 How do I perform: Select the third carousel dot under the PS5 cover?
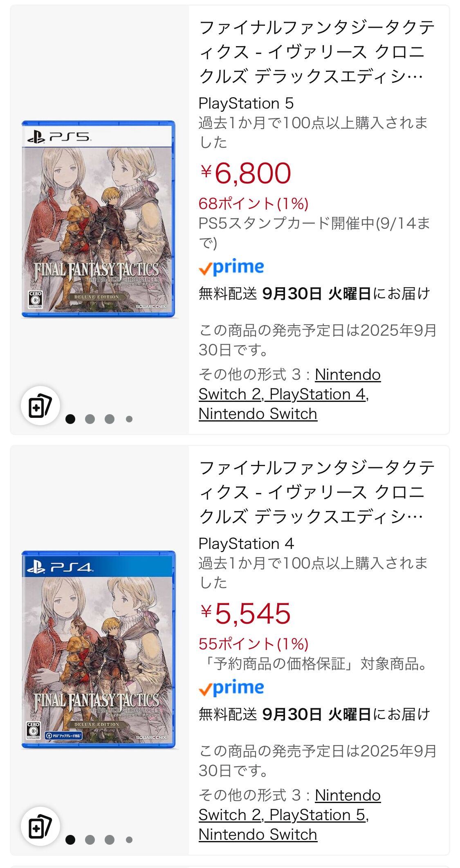pyautogui.click(x=110, y=419)
